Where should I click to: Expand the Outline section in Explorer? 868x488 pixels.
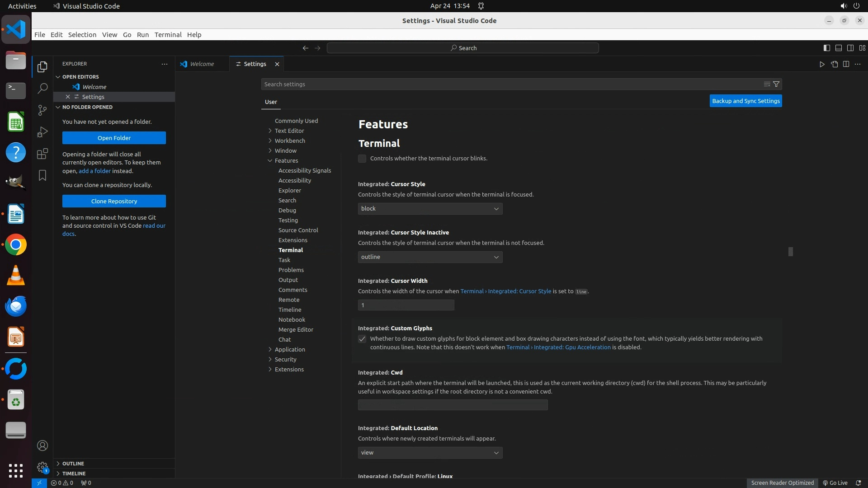(73, 464)
